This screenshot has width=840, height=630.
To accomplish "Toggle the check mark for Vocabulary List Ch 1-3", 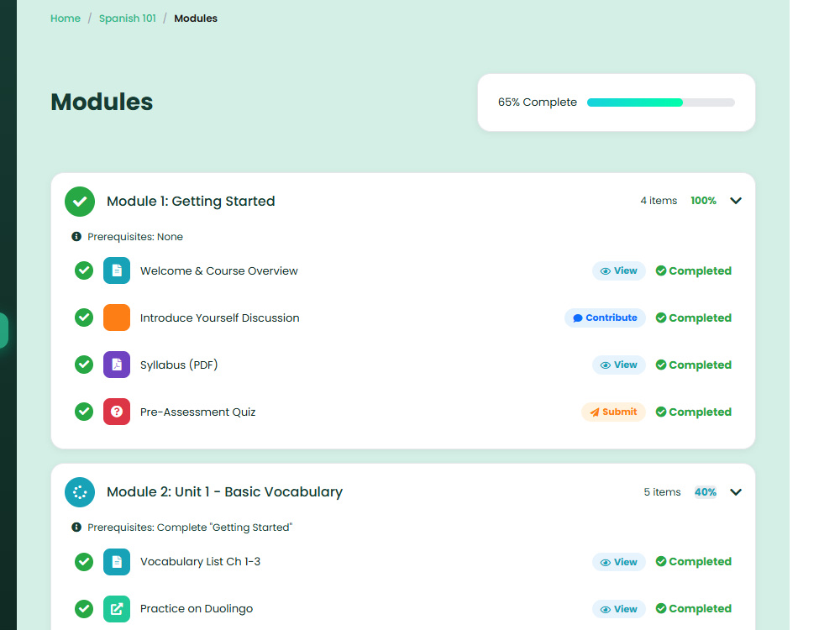I will tap(83, 562).
